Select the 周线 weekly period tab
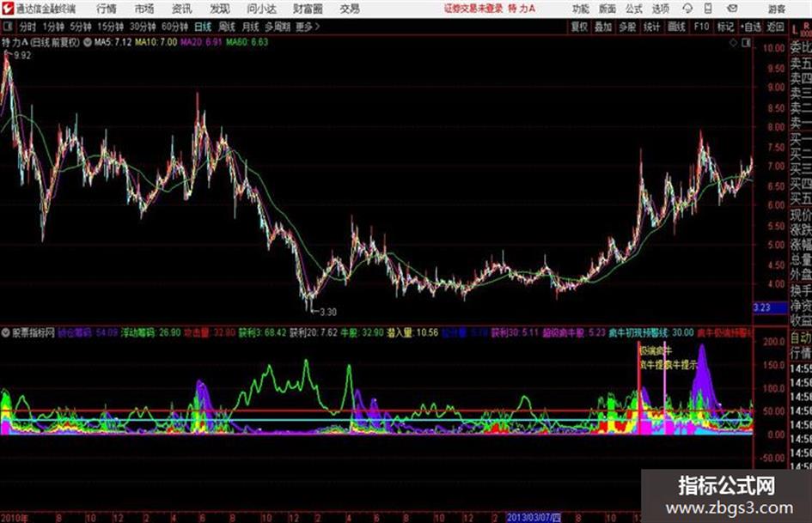Screen dimensions: 812x523 [x=227, y=27]
